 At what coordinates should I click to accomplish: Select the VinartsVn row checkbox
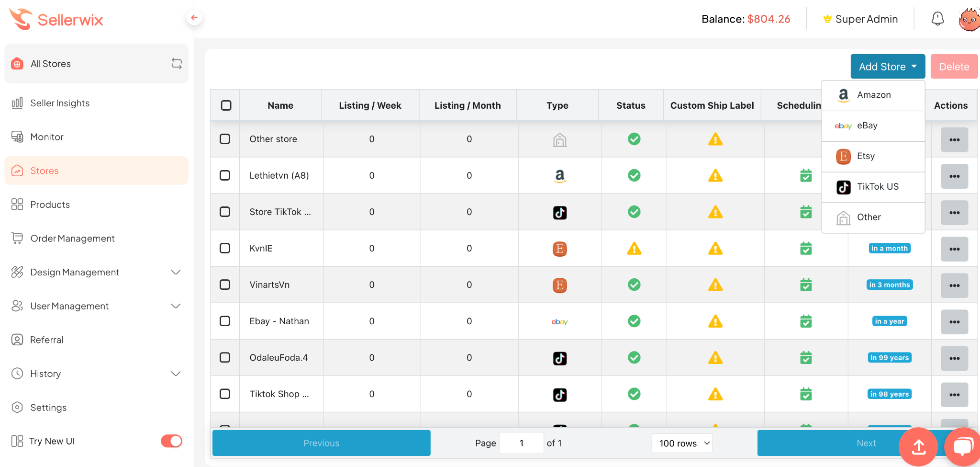point(225,285)
